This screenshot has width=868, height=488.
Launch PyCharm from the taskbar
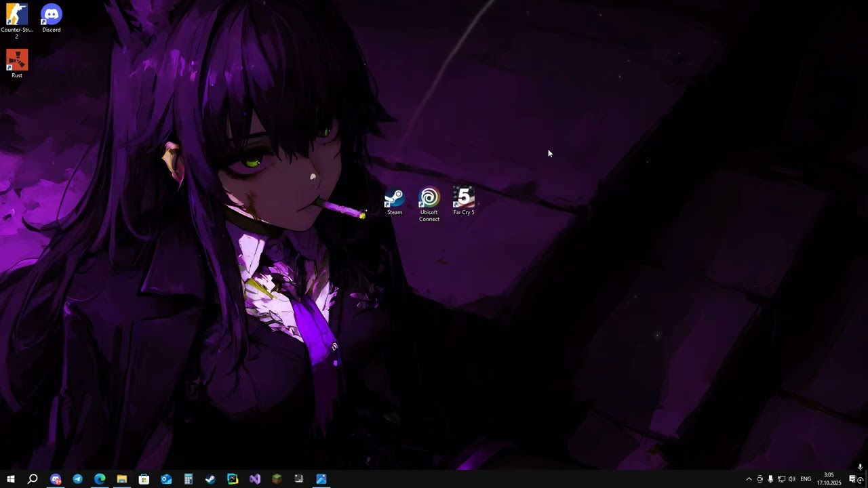[x=233, y=479]
